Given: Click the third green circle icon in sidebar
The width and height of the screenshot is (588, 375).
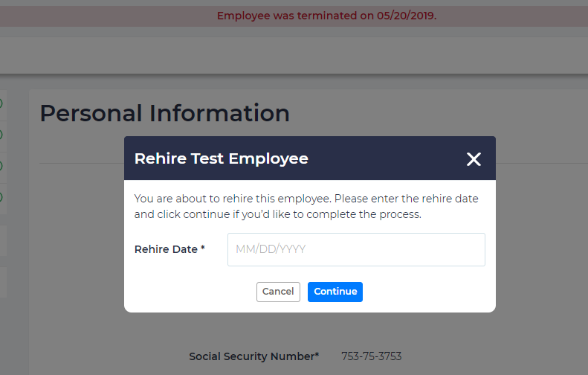Looking at the screenshot, I should point(1,165).
